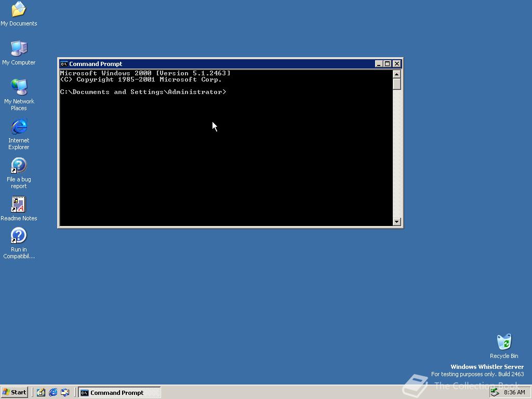Click the 8:36 AM clock

(514, 393)
